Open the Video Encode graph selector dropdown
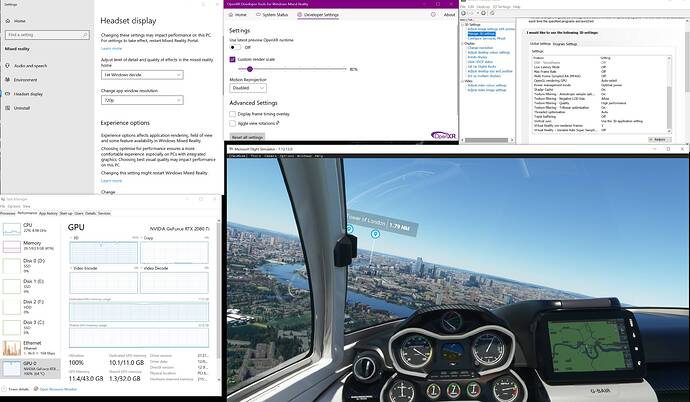The height and width of the screenshot is (402, 690). [x=84, y=268]
